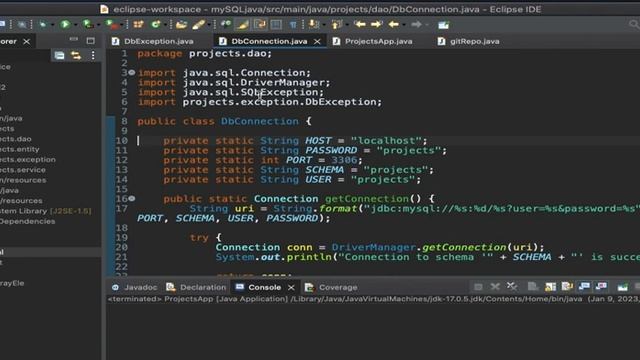The height and width of the screenshot is (360, 640).
Task: Open the Run button dropdown arrow
Action: [x=76, y=25]
